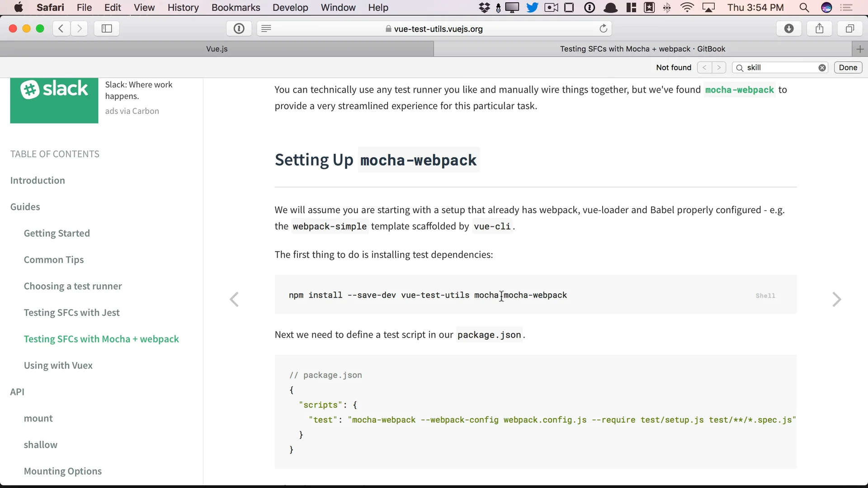Show all tabs overview icon
The height and width of the screenshot is (488, 868).
849,28
